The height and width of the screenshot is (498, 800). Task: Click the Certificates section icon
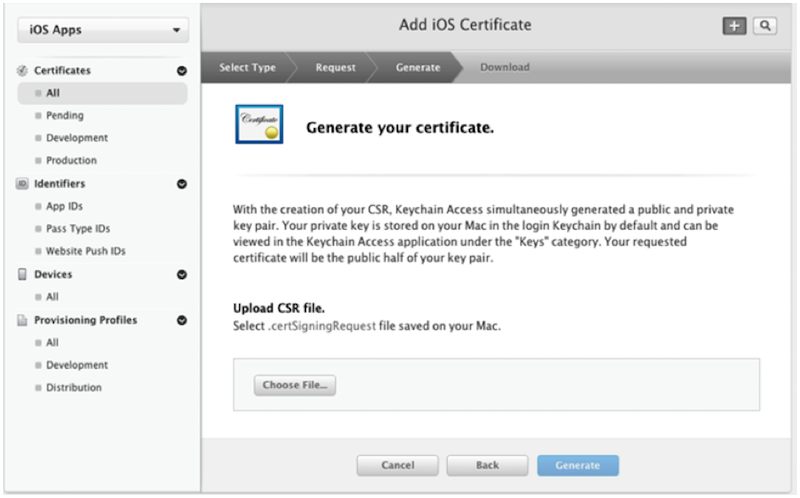tap(22, 71)
